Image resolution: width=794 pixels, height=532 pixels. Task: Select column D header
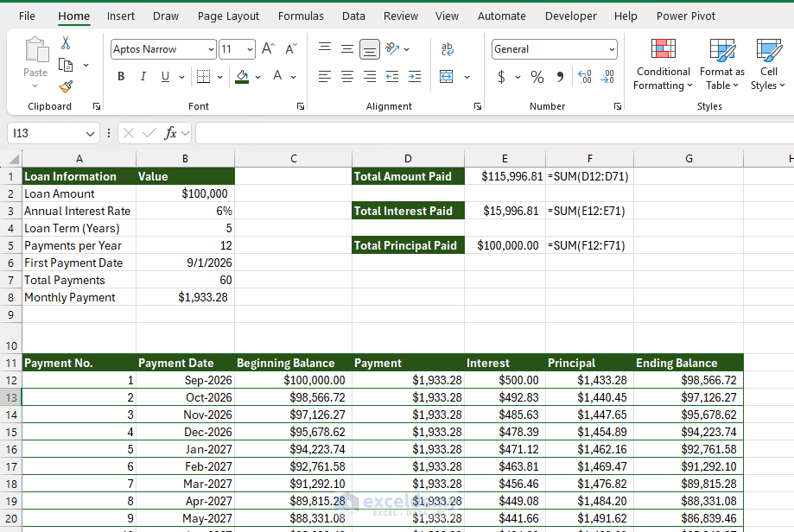coord(408,159)
